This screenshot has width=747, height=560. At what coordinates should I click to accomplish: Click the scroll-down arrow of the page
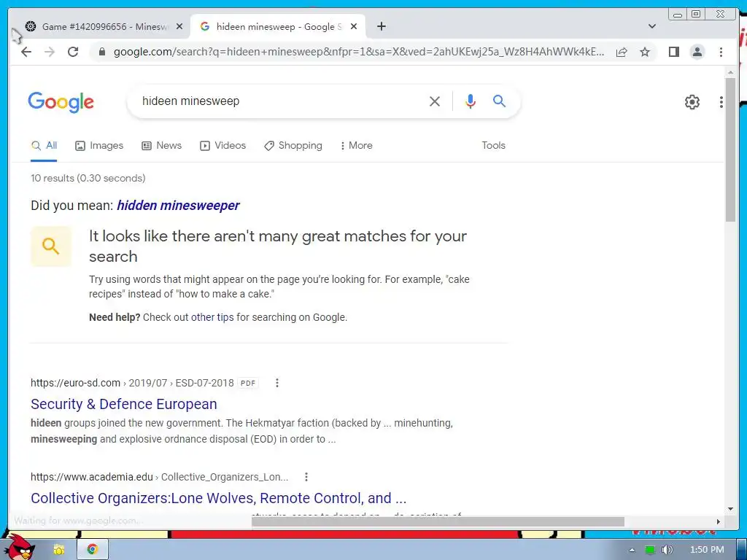pos(730,509)
